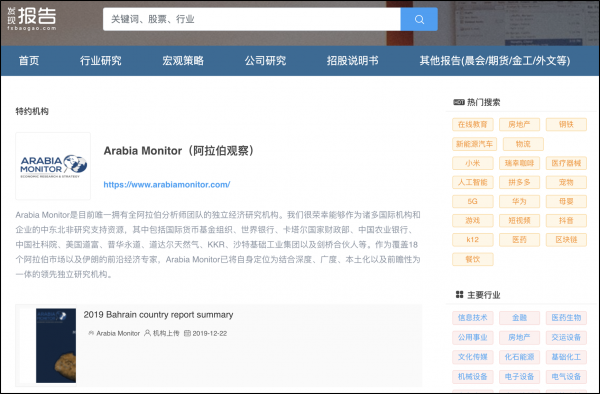Select the 瑞幸咖啡 hot search tag
The image size is (600, 394).
point(519,163)
